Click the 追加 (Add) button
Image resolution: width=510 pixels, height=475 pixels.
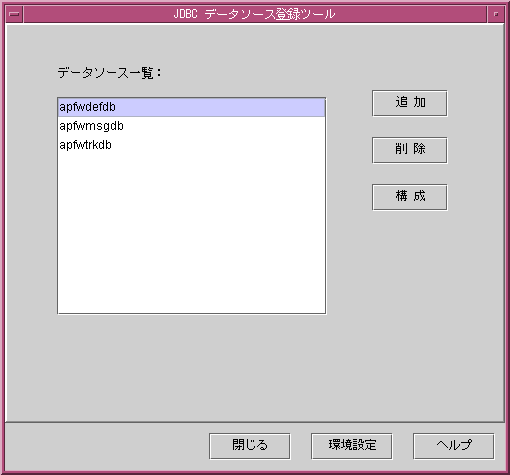click(410, 103)
